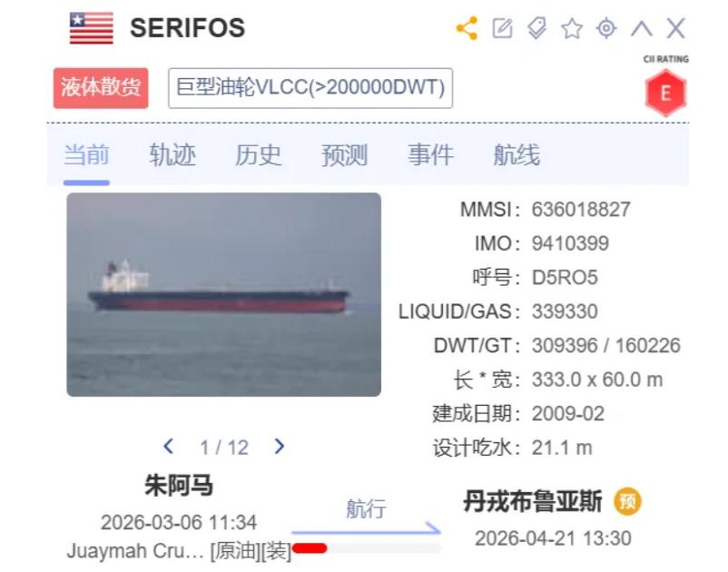Click the ship photo thumbnail
Image resolution: width=728 pixels, height=572 pixels.
pyautogui.click(x=224, y=294)
